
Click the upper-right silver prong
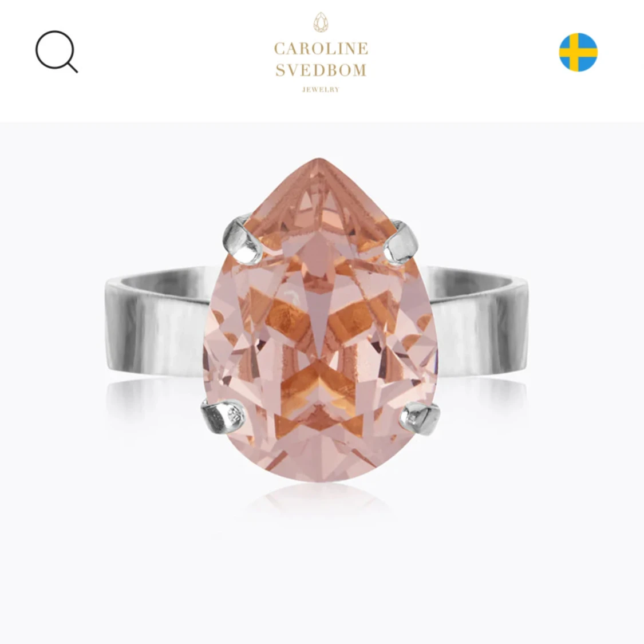coord(400,242)
